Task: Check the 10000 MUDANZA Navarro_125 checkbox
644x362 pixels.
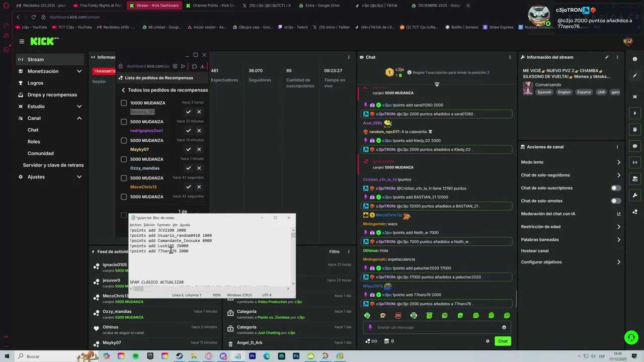Action: (x=124, y=103)
